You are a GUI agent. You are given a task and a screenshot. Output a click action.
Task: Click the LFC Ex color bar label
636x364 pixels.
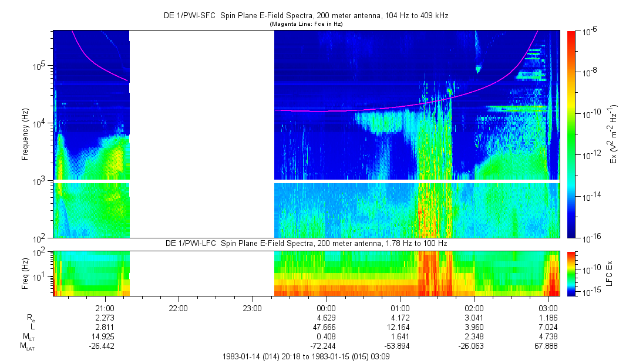[609, 274]
